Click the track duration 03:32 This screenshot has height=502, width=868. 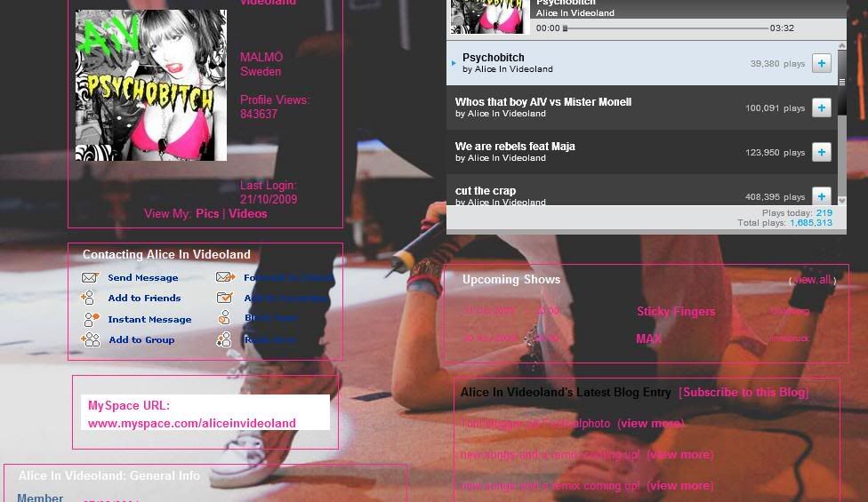782,28
